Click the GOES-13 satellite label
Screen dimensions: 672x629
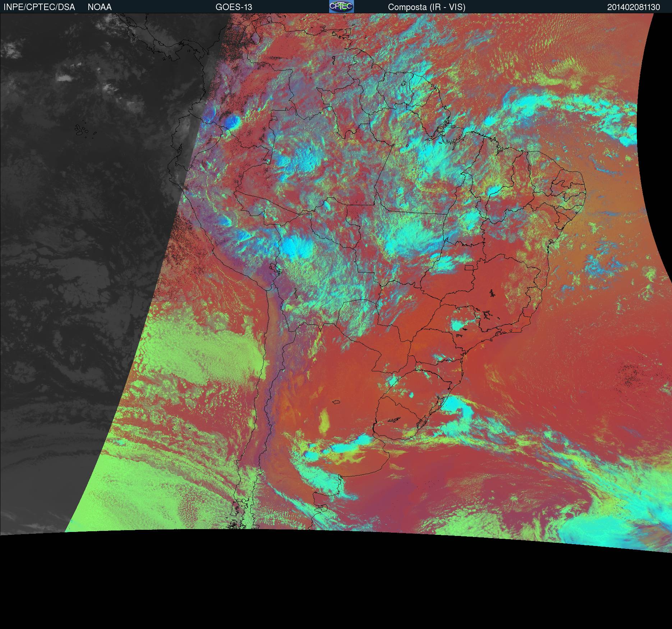pos(234,7)
